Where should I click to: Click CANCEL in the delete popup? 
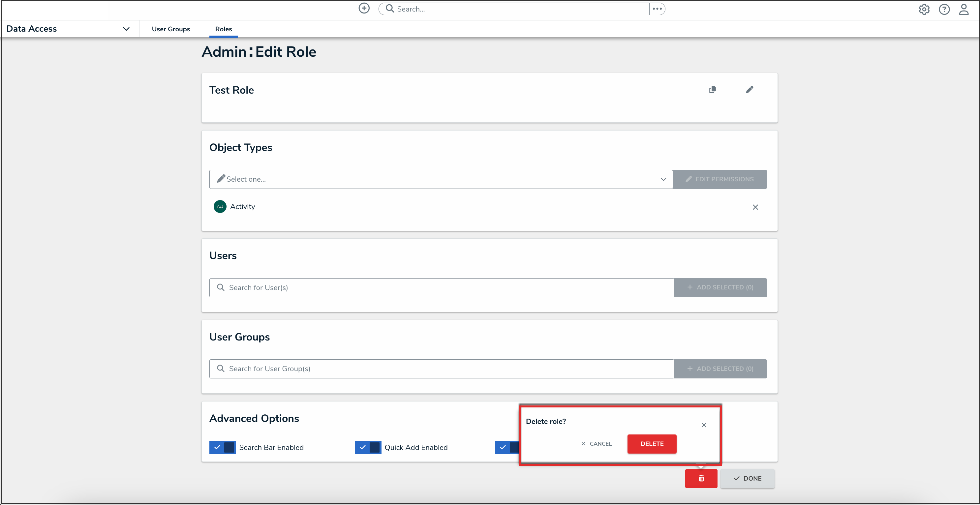pyautogui.click(x=596, y=444)
